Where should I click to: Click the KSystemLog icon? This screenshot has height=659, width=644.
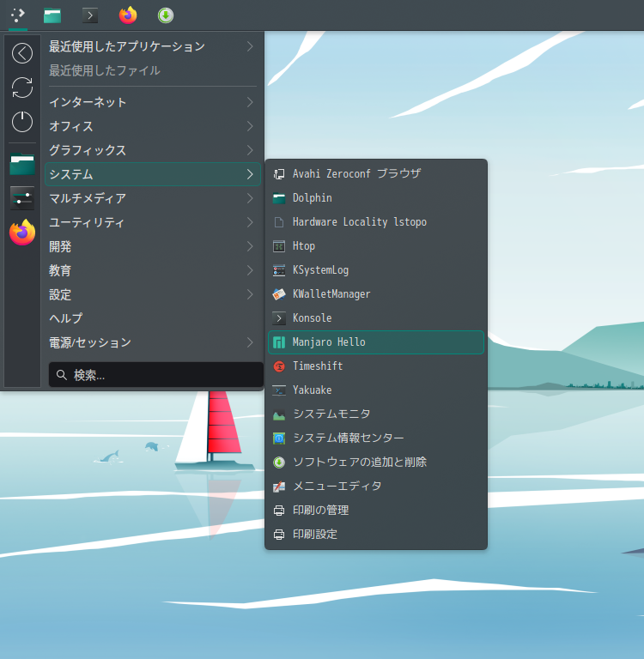[279, 270]
